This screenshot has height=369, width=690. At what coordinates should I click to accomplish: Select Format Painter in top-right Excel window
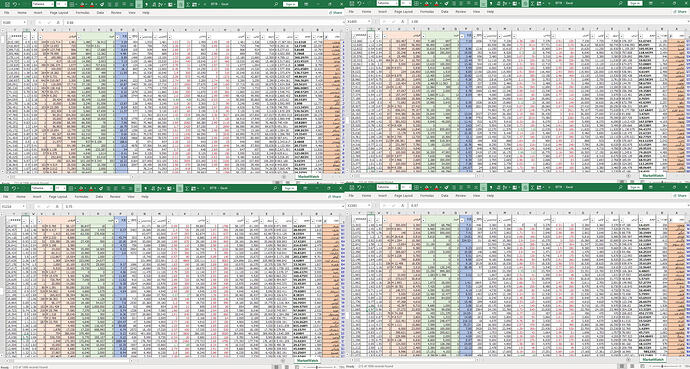point(446,3)
